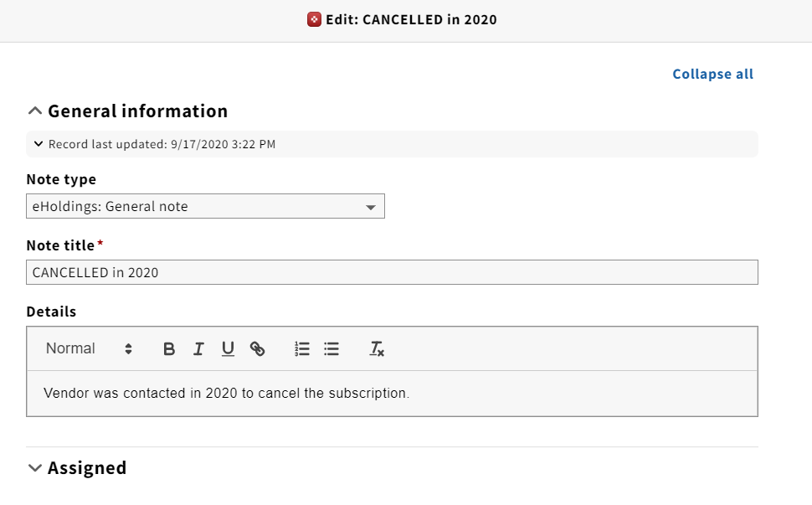Toggle italic formatting in Details toolbar

[x=198, y=348]
